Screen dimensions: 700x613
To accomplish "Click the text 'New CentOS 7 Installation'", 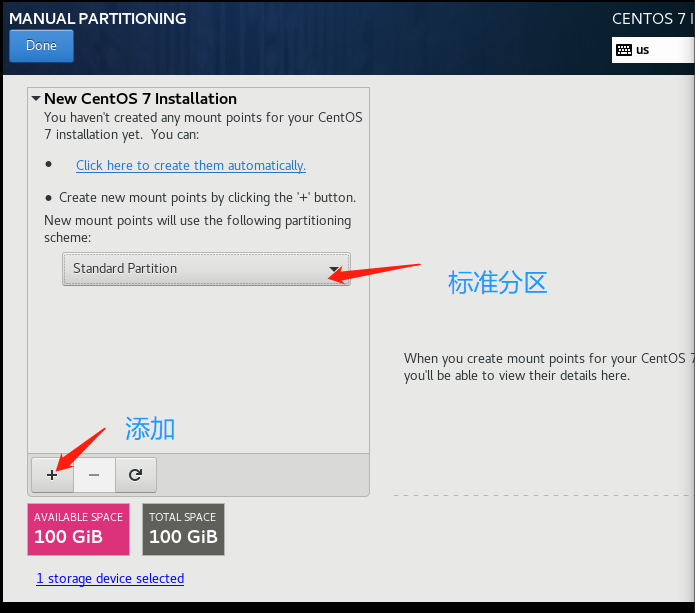I will (x=140, y=99).
